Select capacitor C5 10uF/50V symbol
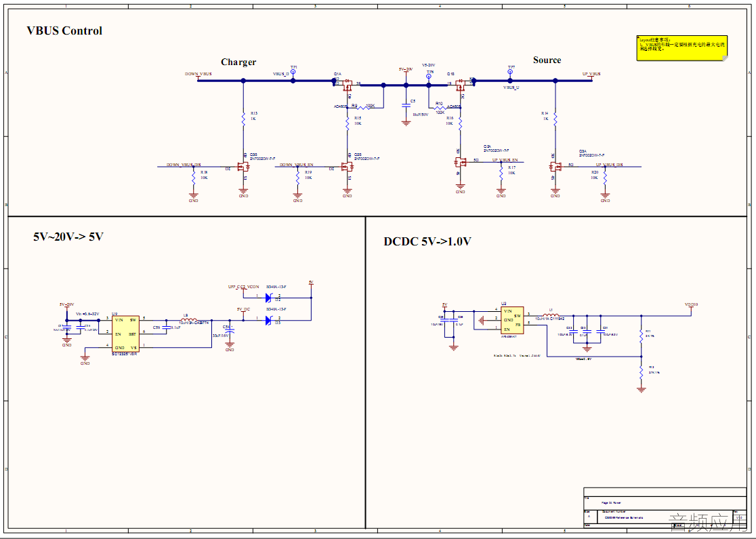Viewport: 756px width, 539px height. point(406,104)
